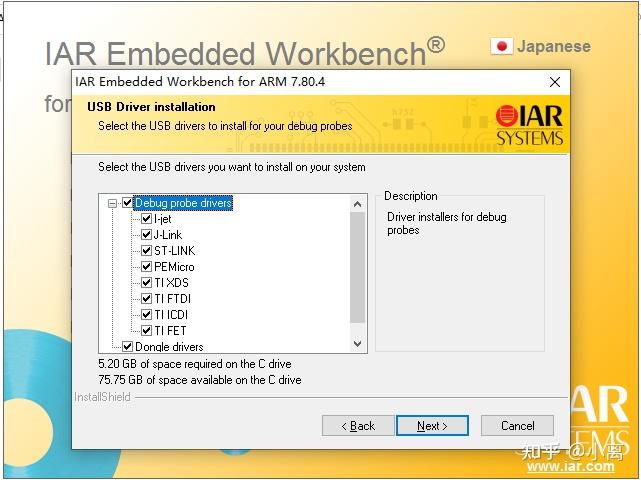Click the driver list scroll up arrow
The image size is (641, 480).
pos(357,204)
